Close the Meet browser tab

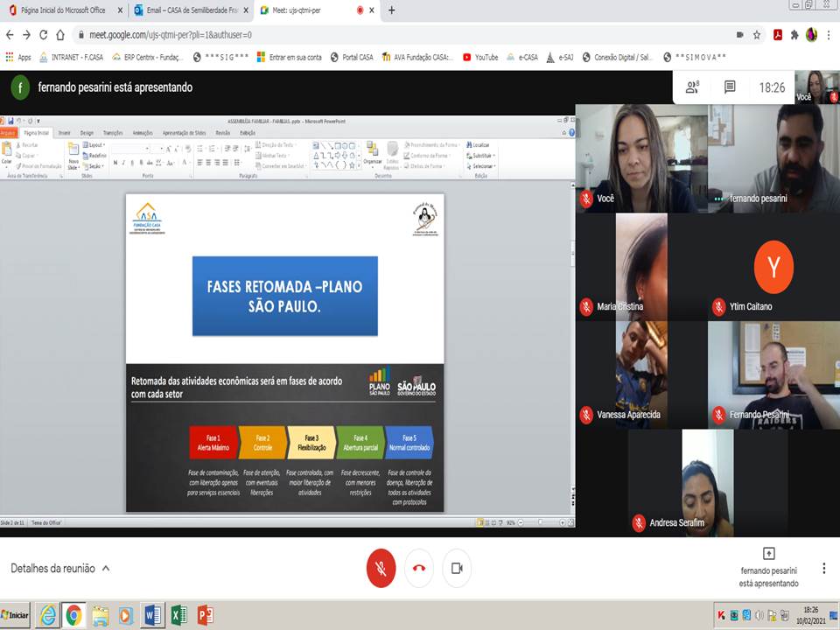tap(372, 10)
